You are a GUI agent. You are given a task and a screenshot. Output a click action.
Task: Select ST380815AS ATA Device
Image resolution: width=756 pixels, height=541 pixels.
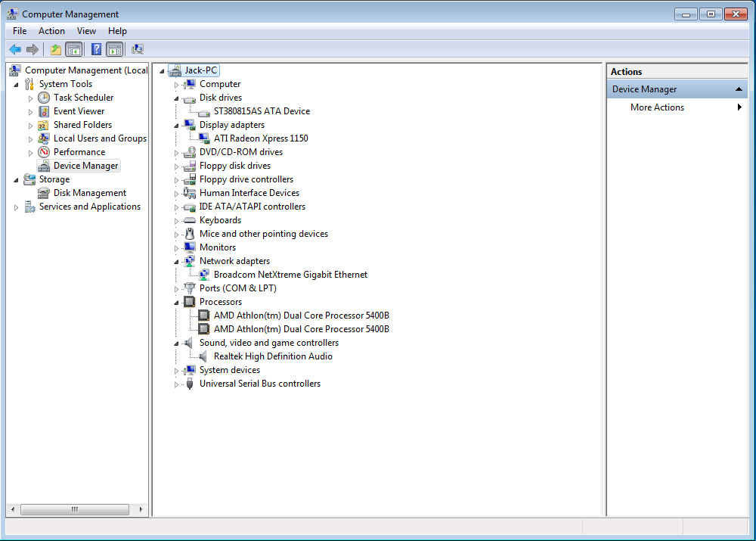coord(262,111)
